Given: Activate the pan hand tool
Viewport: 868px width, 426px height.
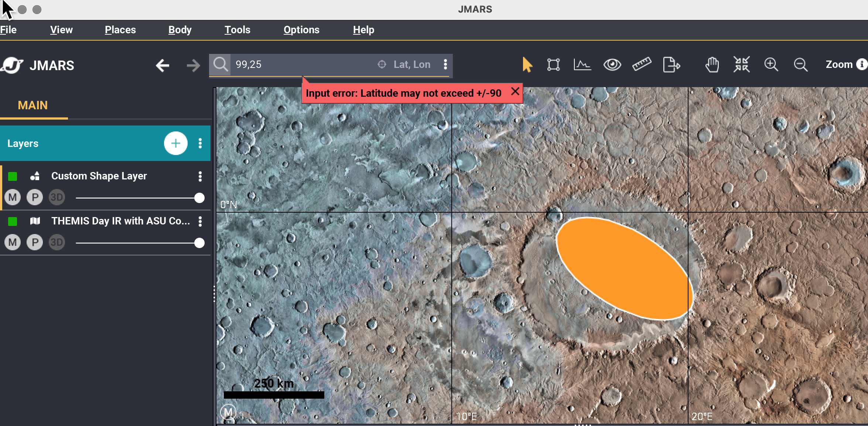Looking at the screenshot, I should [x=712, y=65].
